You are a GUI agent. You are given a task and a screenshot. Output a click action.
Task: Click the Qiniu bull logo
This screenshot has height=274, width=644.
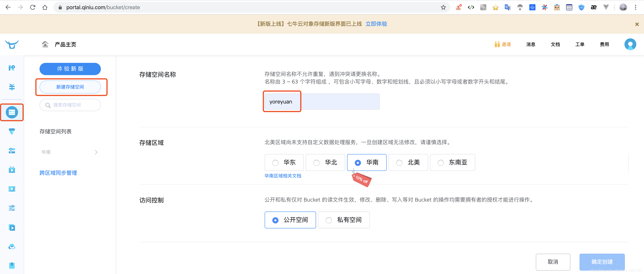(12, 44)
